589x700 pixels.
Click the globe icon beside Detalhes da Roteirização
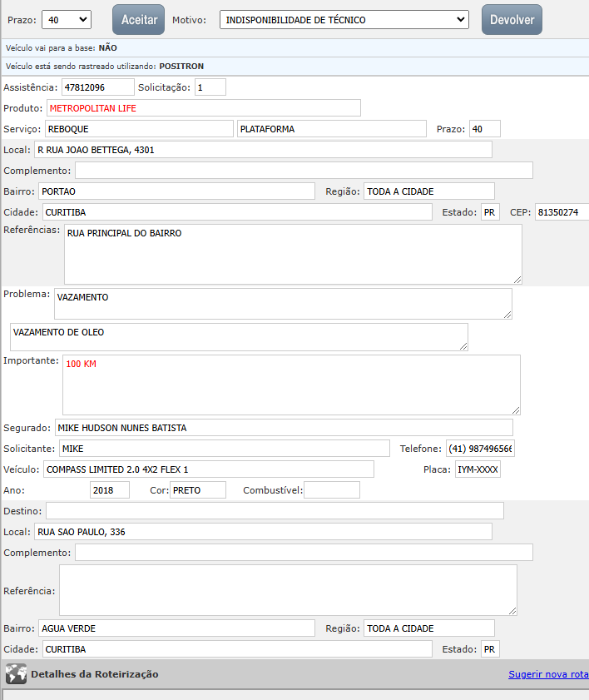16,674
